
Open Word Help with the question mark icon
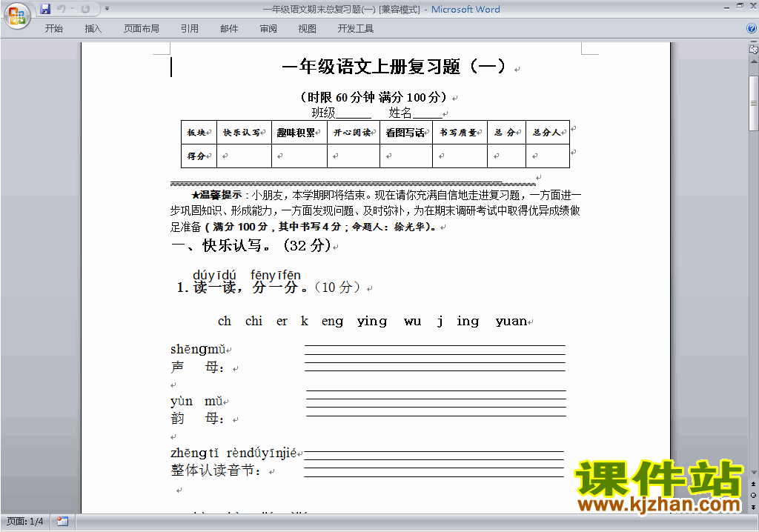[x=752, y=29]
